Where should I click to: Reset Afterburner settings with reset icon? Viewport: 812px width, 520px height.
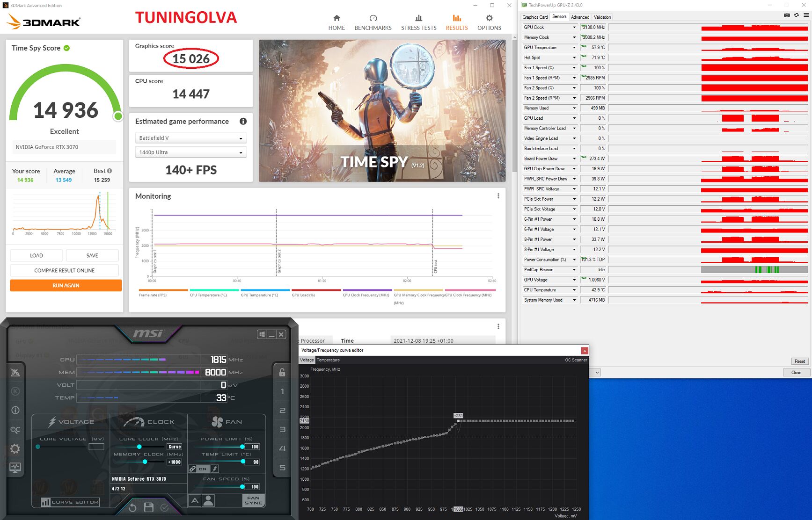click(x=132, y=507)
